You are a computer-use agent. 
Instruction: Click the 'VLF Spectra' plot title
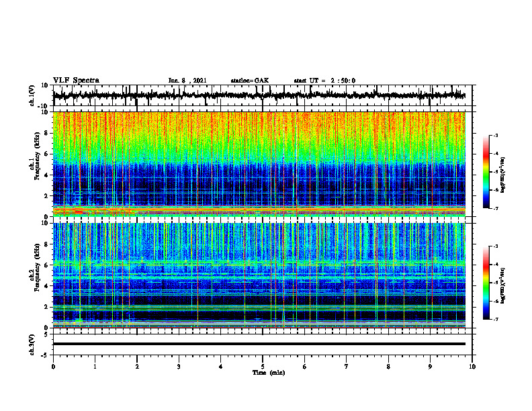tap(77, 81)
